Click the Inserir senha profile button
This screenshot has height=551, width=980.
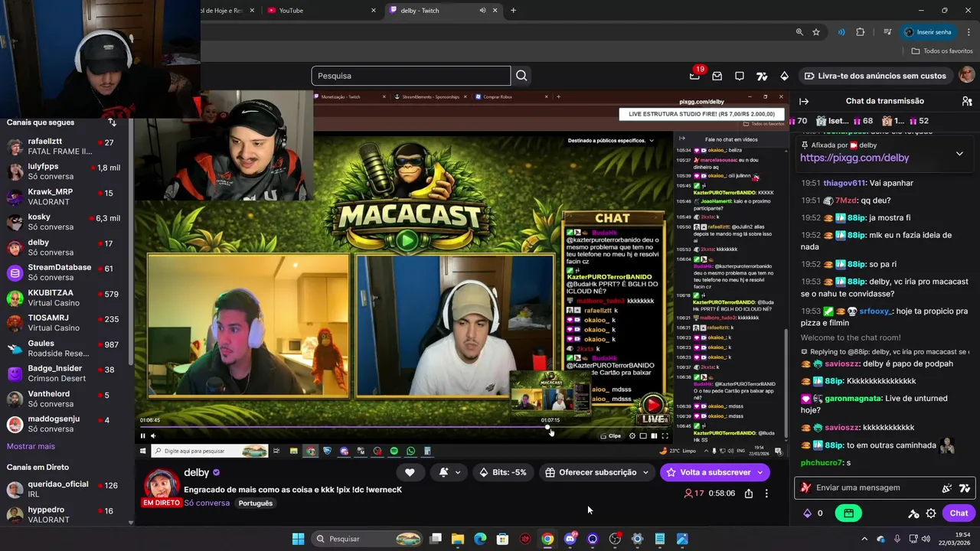click(x=927, y=32)
